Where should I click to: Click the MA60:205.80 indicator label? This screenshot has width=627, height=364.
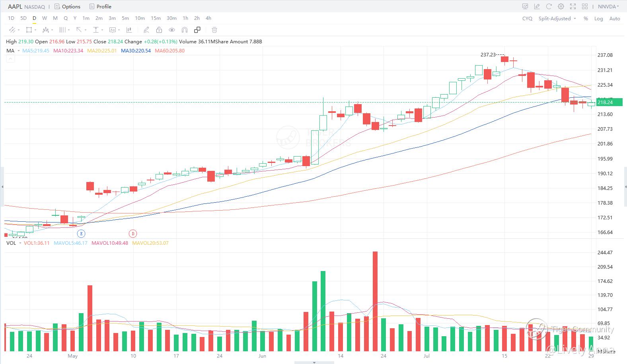[169, 50]
